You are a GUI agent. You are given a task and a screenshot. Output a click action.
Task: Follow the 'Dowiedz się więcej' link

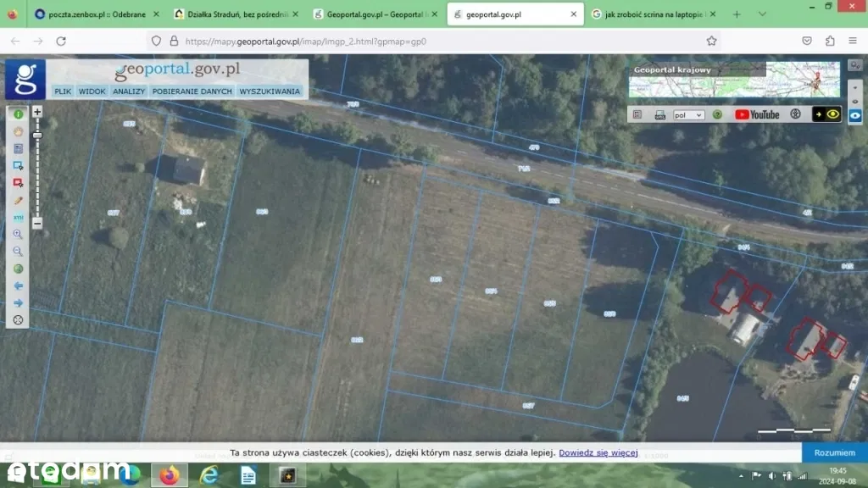[598, 453]
